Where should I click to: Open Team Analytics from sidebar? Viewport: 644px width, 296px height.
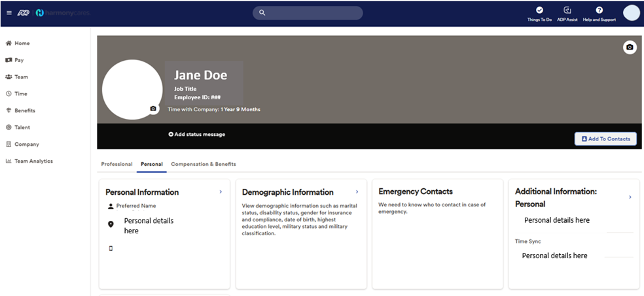click(33, 161)
